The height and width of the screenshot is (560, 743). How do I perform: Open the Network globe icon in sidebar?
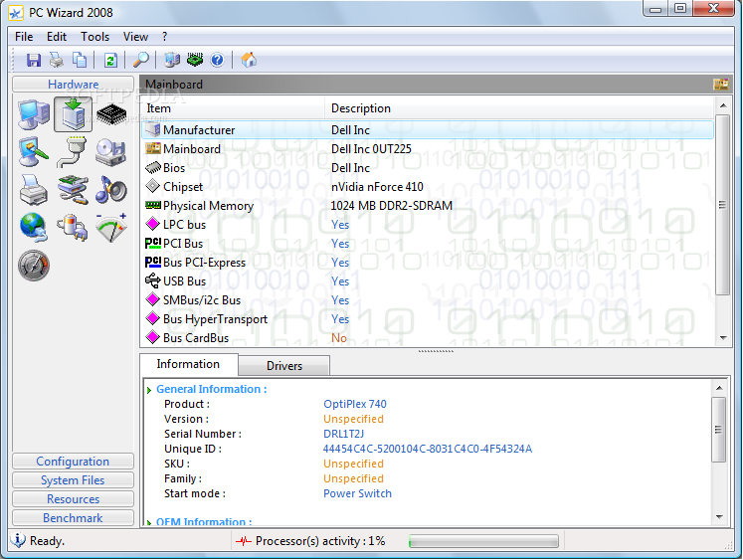pyautogui.click(x=34, y=227)
